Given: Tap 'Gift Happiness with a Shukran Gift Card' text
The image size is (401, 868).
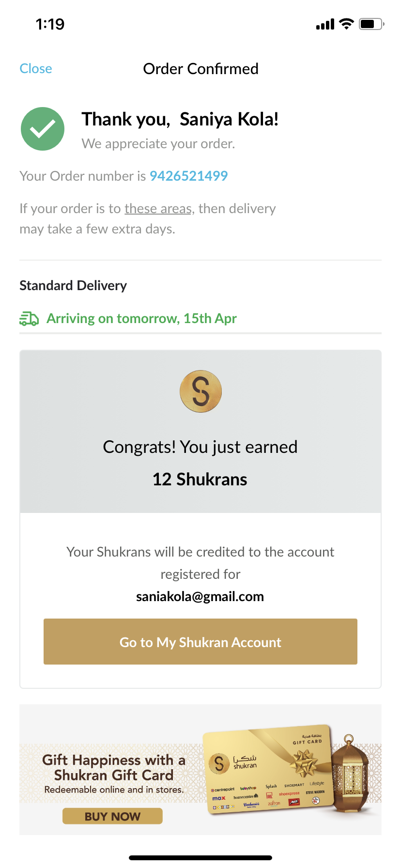Looking at the screenshot, I should pyautogui.click(x=114, y=767).
